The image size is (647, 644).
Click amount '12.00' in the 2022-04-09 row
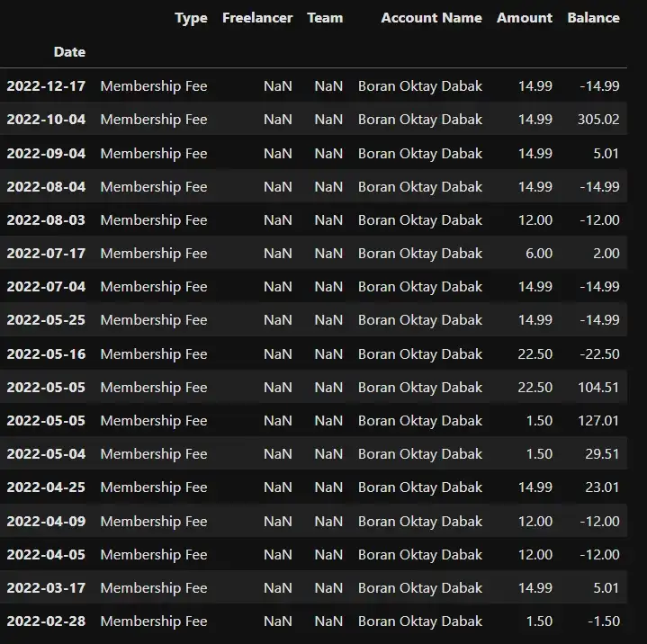click(x=535, y=521)
